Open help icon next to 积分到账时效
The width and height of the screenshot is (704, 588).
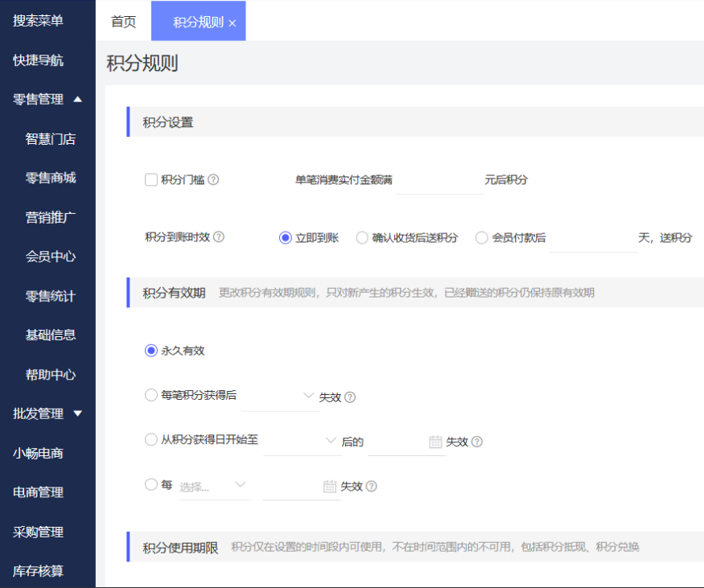[x=219, y=237]
